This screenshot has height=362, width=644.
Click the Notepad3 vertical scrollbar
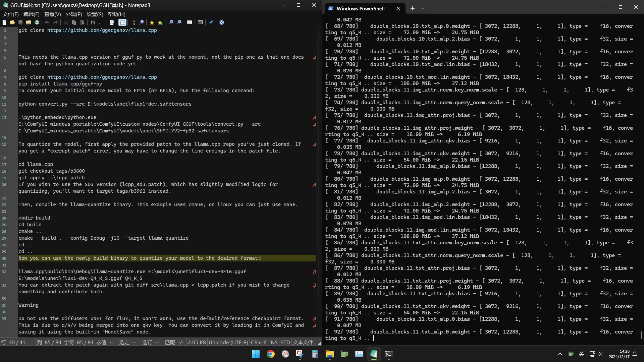[319, 164]
